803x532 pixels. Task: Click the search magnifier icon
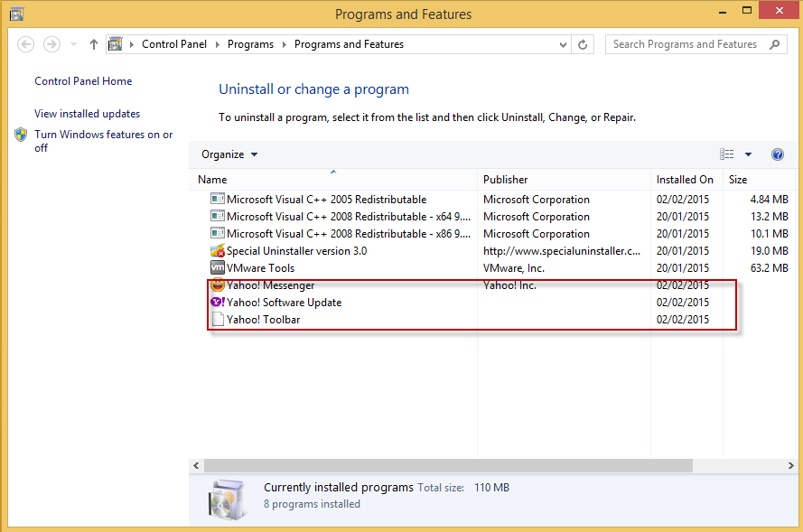pos(774,44)
